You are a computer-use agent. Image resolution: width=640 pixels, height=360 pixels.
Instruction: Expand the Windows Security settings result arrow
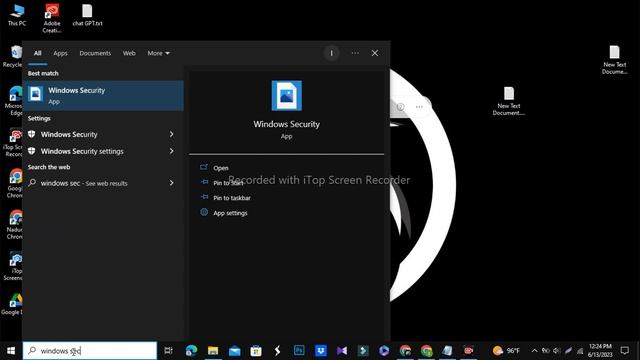pos(171,134)
